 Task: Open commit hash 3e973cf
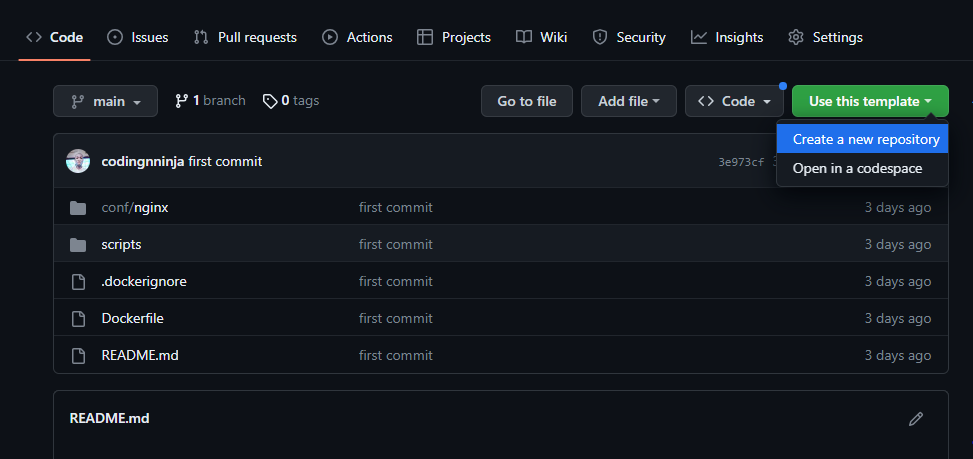(741, 162)
